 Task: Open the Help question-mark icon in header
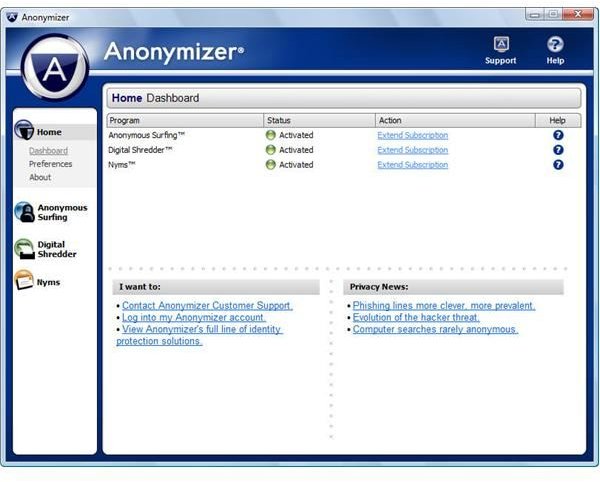pos(555,44)
